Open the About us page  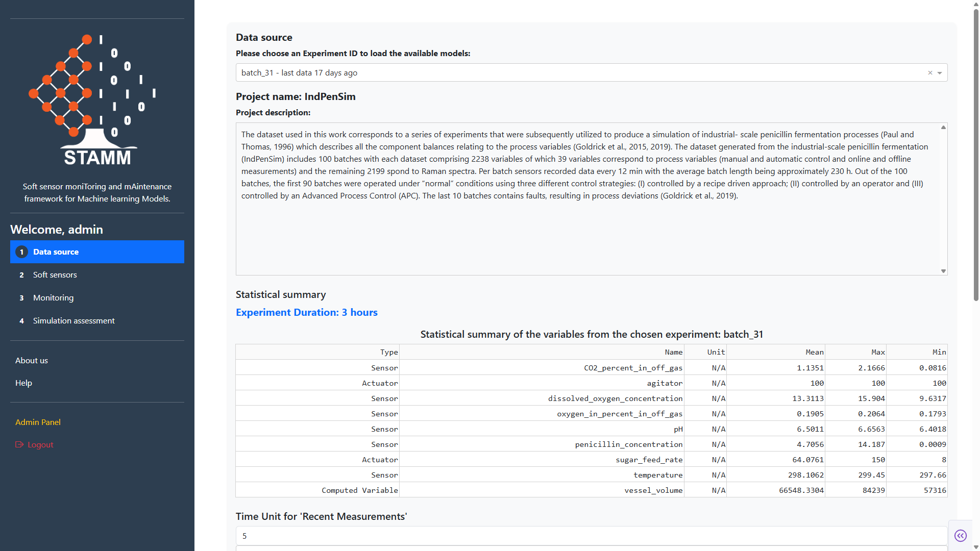[32, 361]
